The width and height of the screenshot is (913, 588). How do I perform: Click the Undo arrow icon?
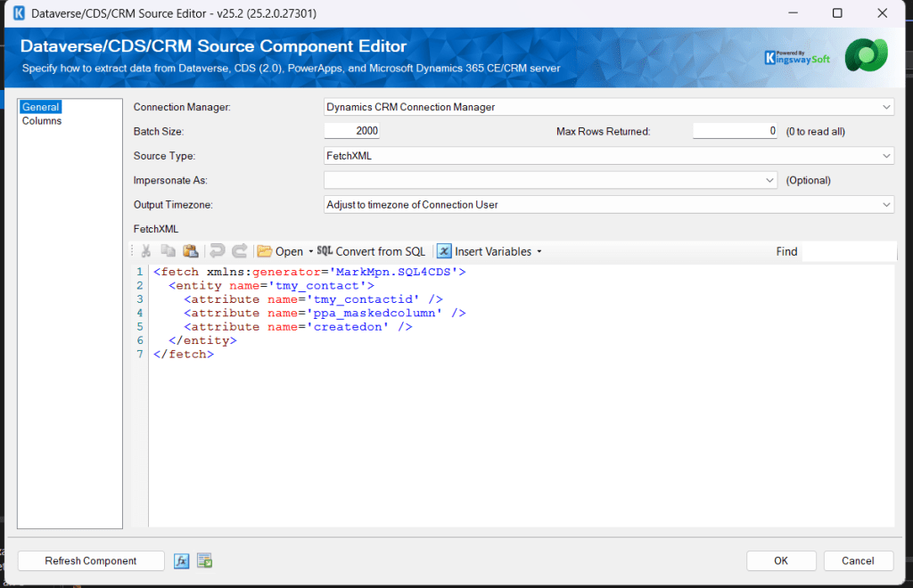[x=218, y=250]
